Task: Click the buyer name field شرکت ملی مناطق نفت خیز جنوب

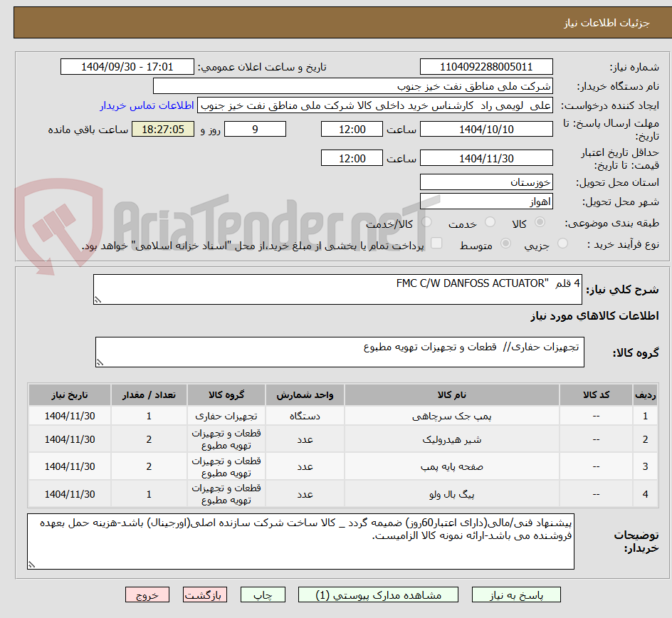Action: tap(352, 86)
